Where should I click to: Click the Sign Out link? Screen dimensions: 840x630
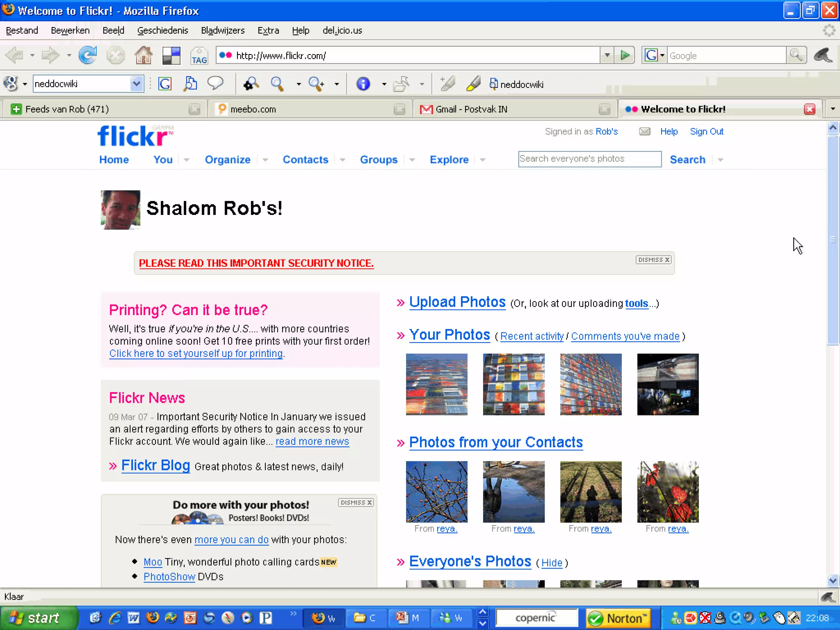[x=706, y=132]
